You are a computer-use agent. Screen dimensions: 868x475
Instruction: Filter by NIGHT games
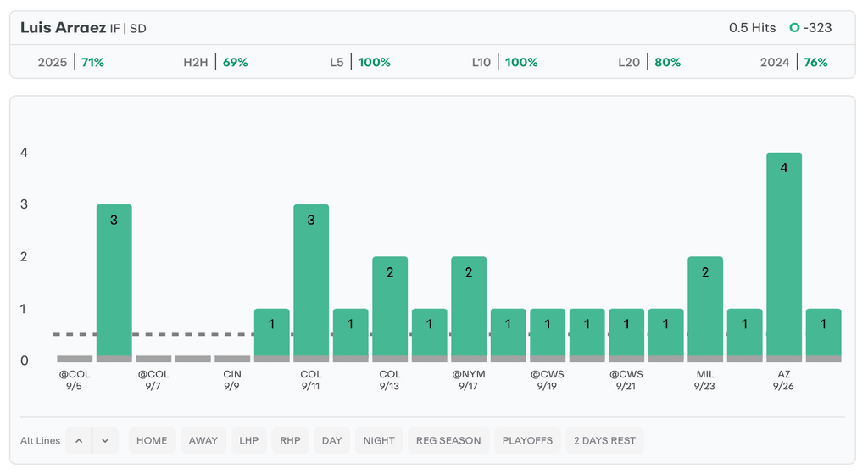[379, 441]
